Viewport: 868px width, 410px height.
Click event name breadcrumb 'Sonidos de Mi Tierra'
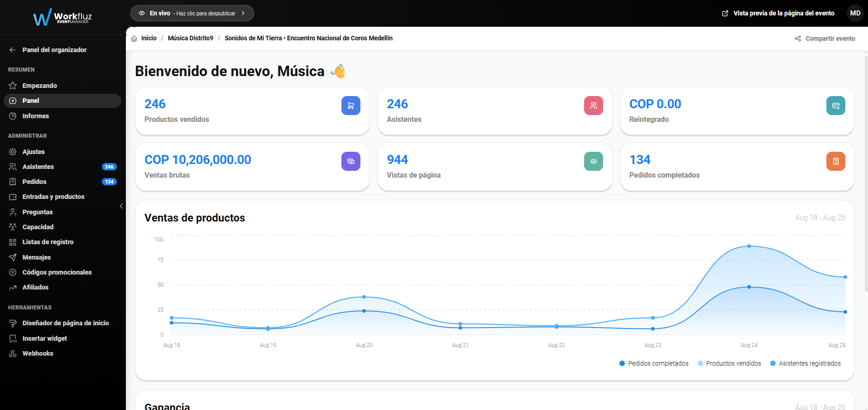(308, 38)
